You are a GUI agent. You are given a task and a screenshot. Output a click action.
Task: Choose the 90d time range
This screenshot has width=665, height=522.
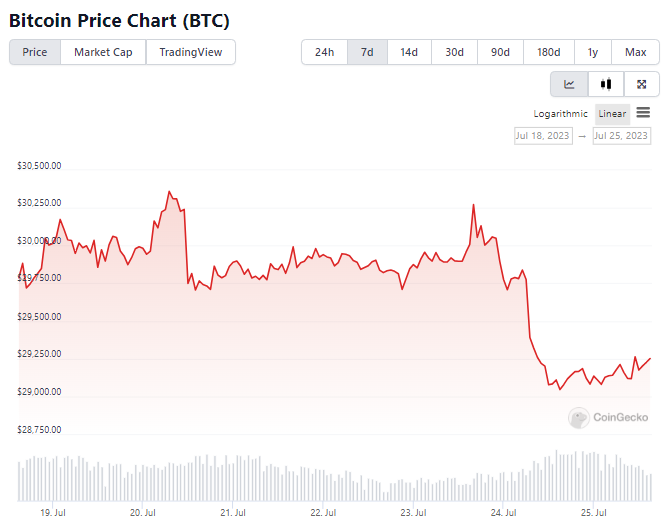click(500, 52)
